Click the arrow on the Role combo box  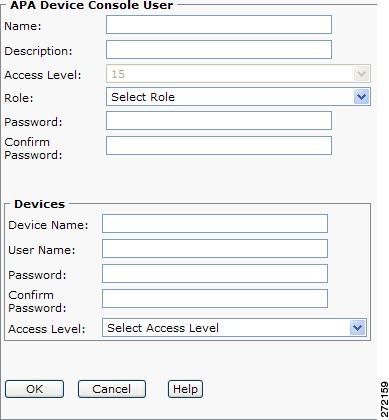[361, 97]
